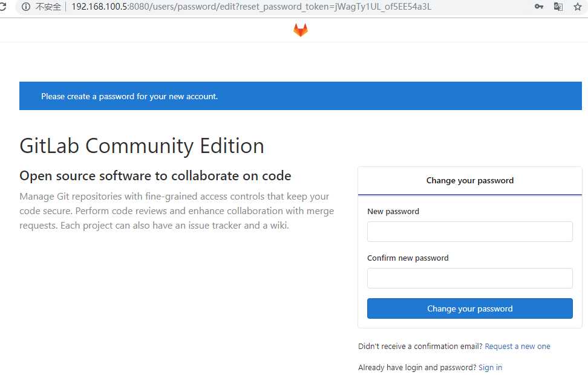Follow the Sign in link
The height and width of the screenshot is (375, 588).
(490, 367)
